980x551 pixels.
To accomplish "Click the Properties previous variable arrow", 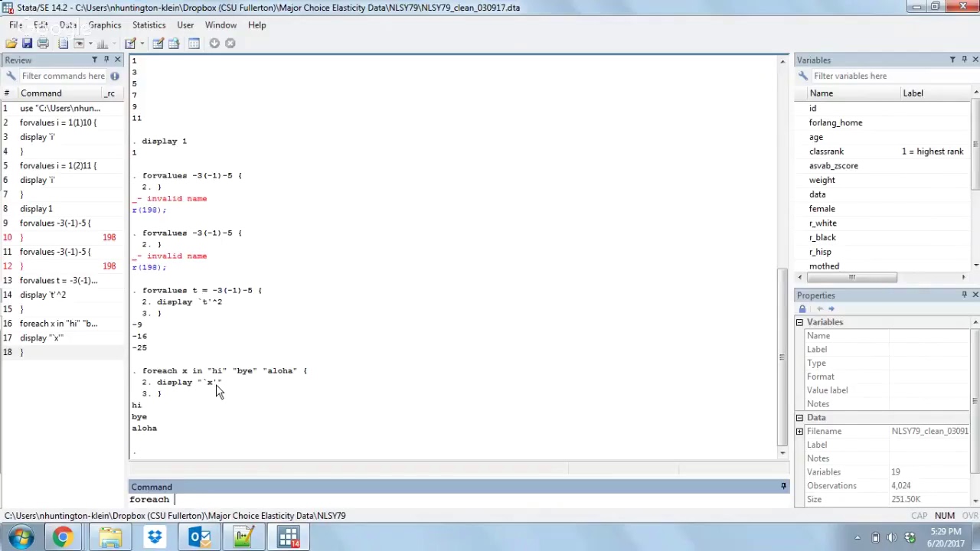I will pyautogui.click(x=820, y=308).
